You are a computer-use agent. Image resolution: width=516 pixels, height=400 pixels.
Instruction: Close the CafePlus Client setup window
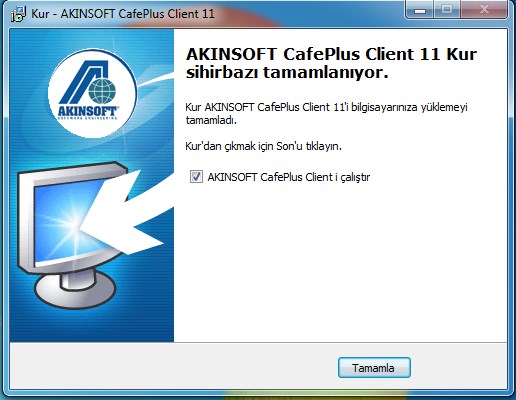[x=484, y=10]
